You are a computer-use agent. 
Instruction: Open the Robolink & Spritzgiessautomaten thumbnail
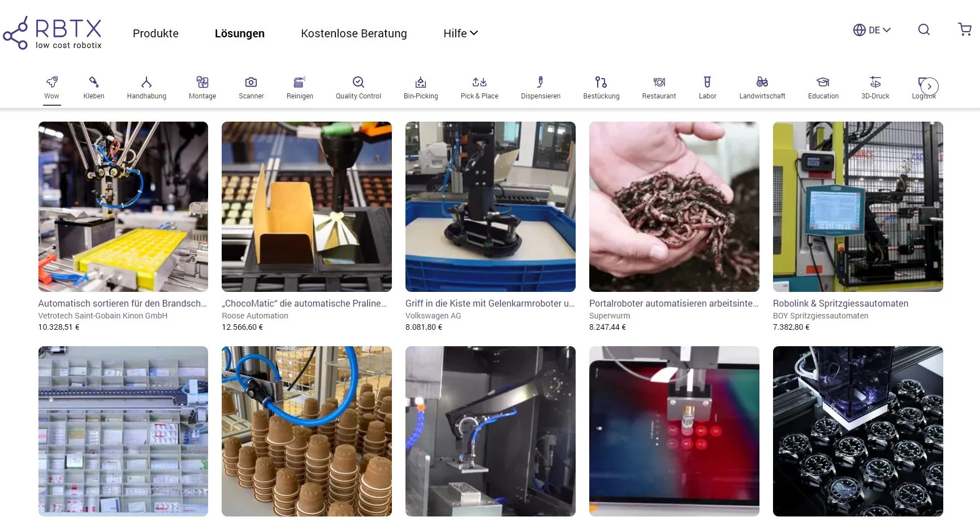point(857,206)
